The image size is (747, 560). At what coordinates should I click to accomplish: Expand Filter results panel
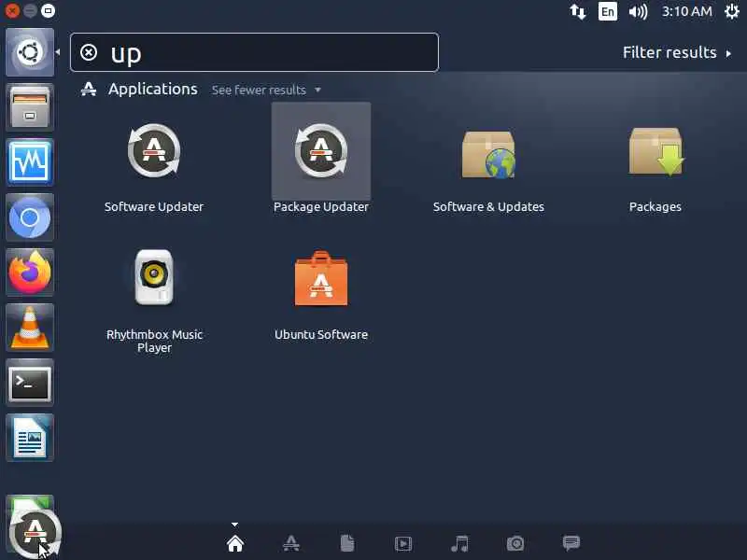tap(676, 52)
